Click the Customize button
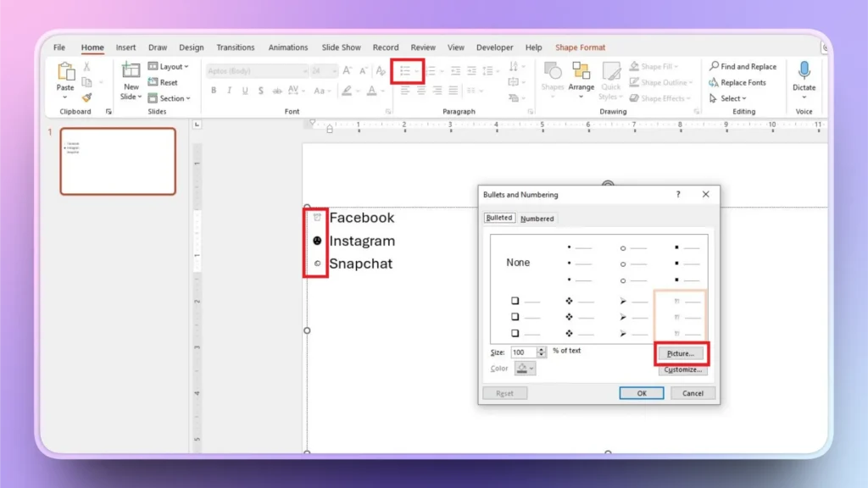The image size is (868, 488). [683, 369]
